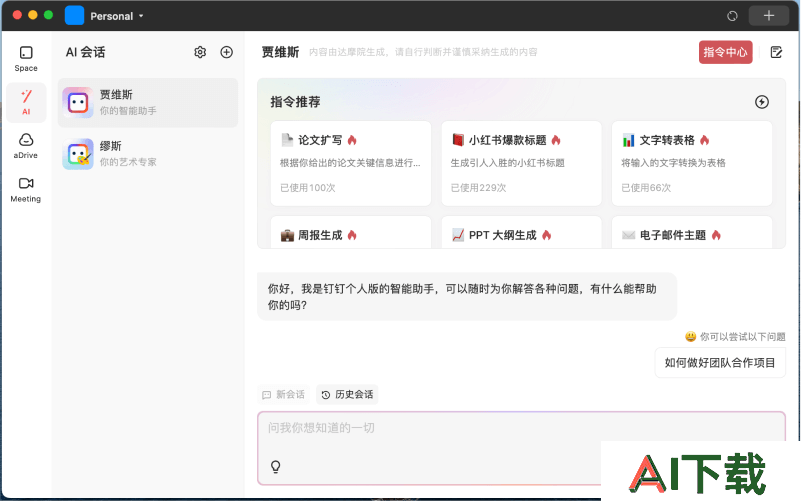The height and width of the screenshot is (501, 801).
Task: Open the Space section in sidebar
Action: [x=26, y=58]
